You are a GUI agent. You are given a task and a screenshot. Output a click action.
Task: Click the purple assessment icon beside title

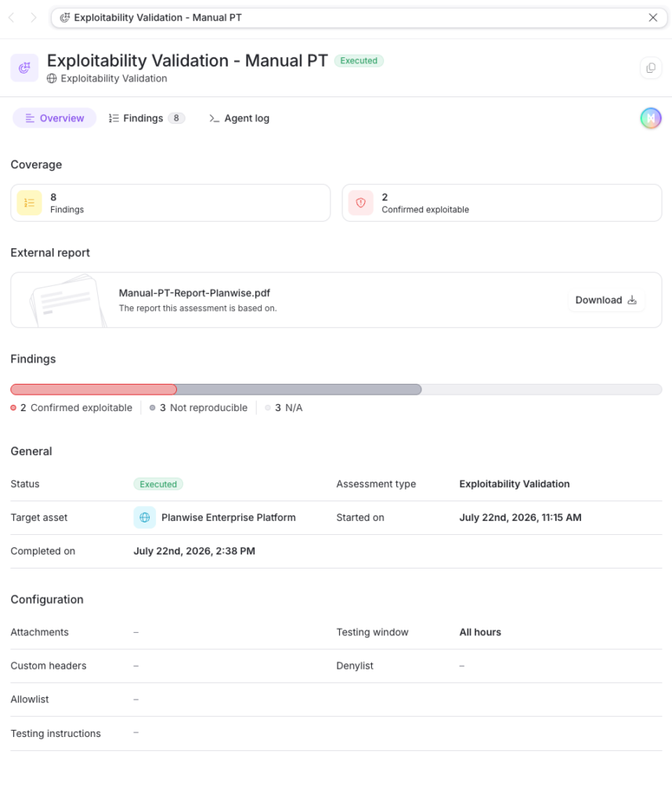pyautogui.click(x=24, y=67)
